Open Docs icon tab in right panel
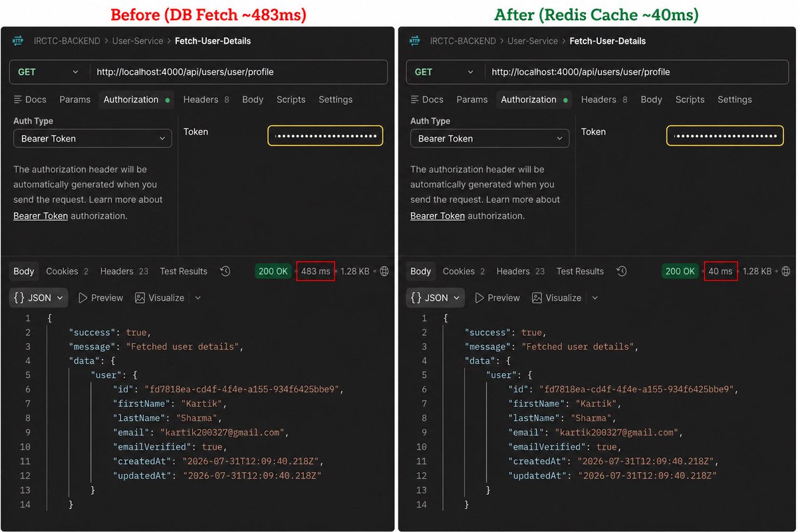This screenshot has height=532, width=798. tap(427, 100)
